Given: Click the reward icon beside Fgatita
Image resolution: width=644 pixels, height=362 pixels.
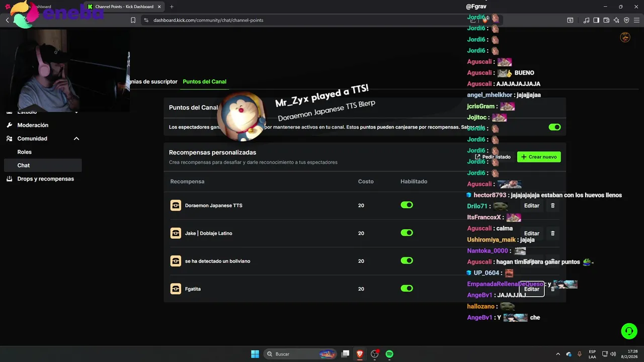Looking at the screenshot, I should pos(176,289).
